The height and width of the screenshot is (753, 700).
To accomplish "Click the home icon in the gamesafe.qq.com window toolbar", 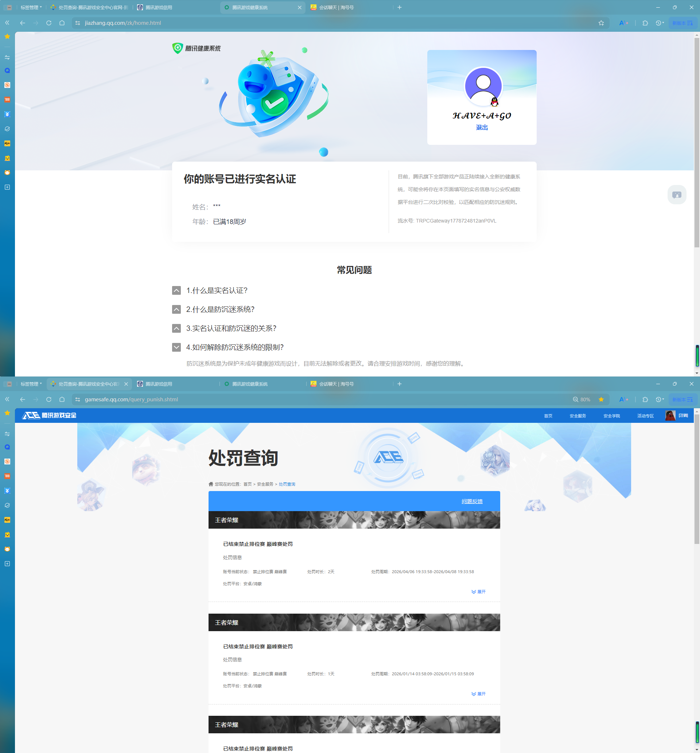I will (x=62, y=399).
